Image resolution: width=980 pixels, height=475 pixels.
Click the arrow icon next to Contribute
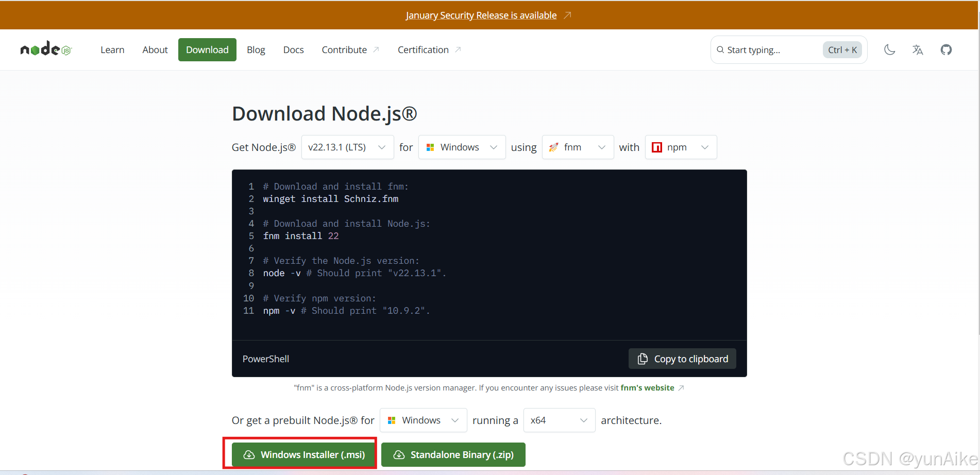coord(376,49)
